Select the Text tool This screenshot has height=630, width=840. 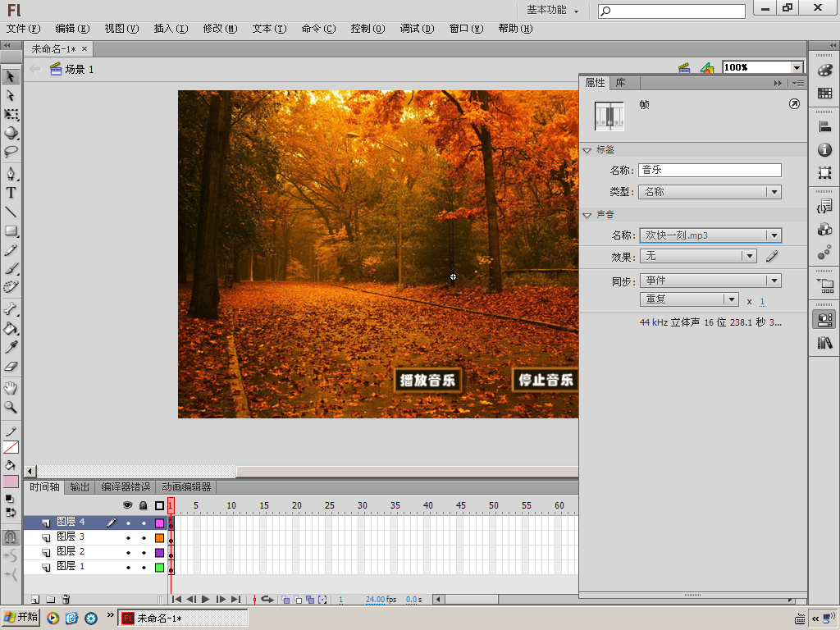[10, 193]
